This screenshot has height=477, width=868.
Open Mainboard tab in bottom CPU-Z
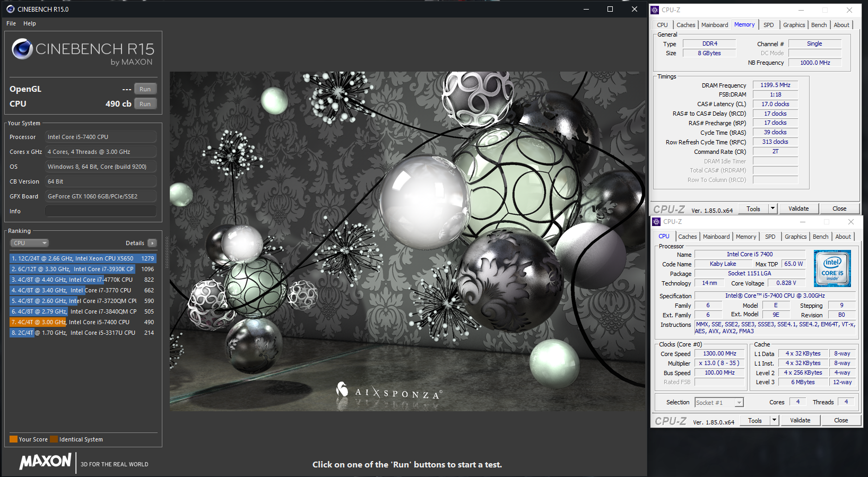[716, 237]
